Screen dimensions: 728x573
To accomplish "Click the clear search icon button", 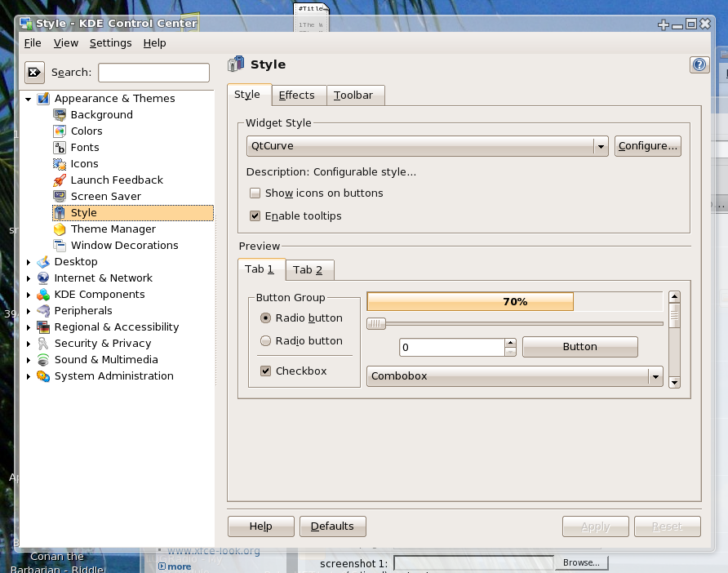I will [x=34, y=73].
